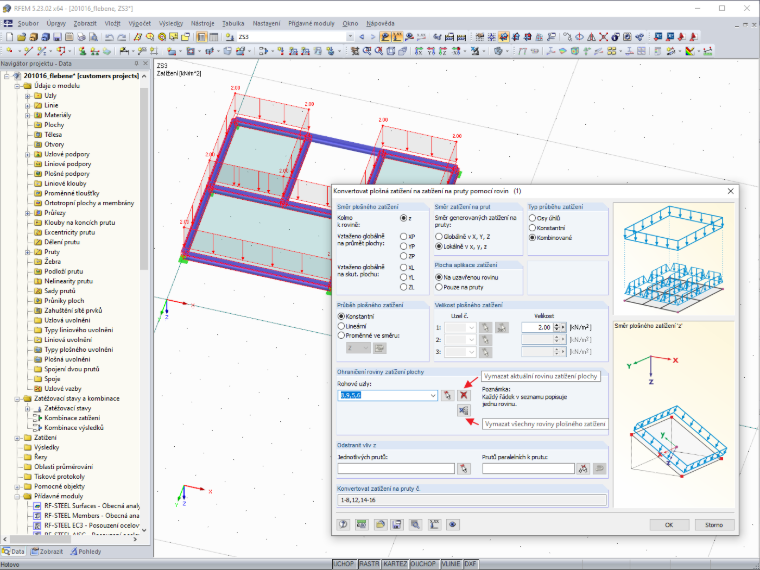Pick individual members icon beside Jednotlivých prutů
This screenshot has width=760, height=570.
point(464,469)
